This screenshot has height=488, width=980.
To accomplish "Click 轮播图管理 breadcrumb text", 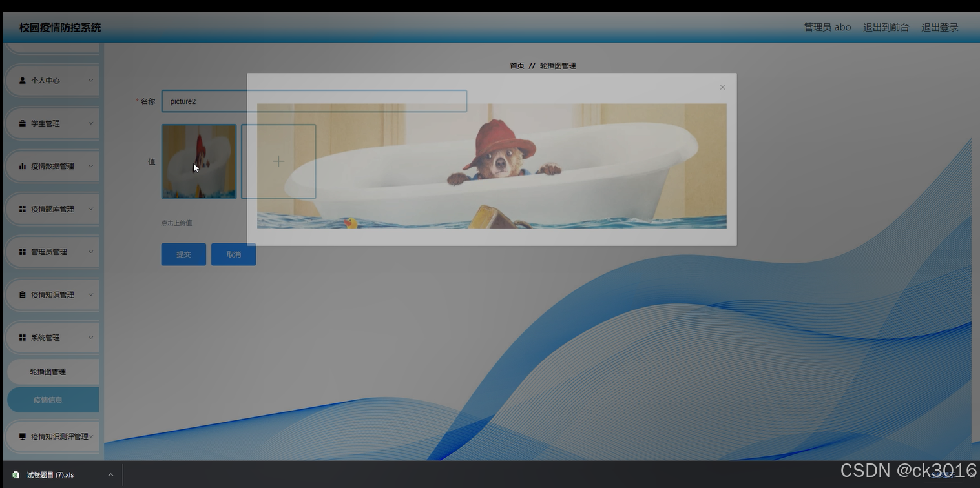I will coord(558,66).
